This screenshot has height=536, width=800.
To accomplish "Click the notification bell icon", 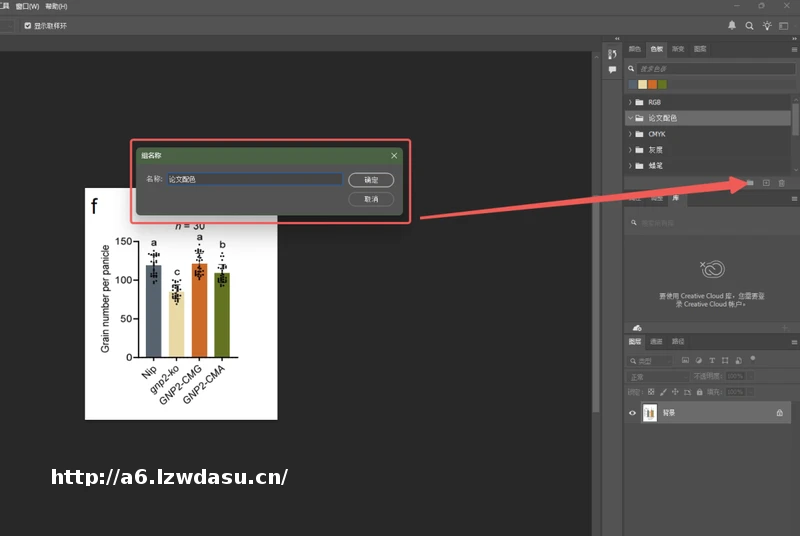I will 732,26.
